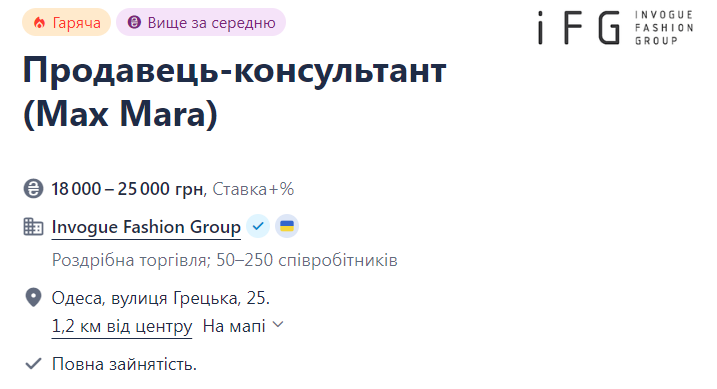Click the 18 000 – 25 000 грн salary text

(x=128, y=189)
